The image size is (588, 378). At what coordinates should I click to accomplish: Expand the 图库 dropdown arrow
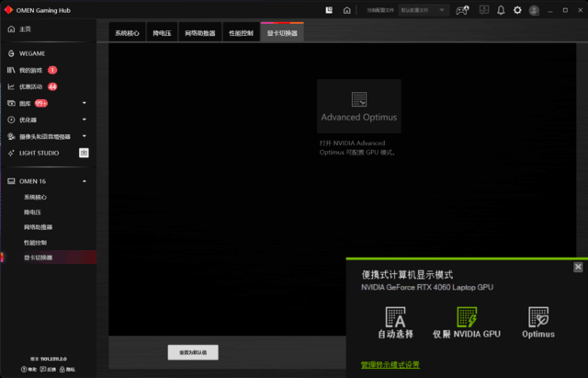[x=85, y=103]
